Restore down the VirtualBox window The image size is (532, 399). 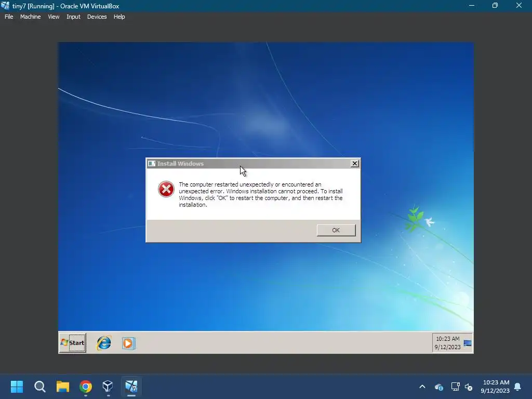tap(495, 5)
